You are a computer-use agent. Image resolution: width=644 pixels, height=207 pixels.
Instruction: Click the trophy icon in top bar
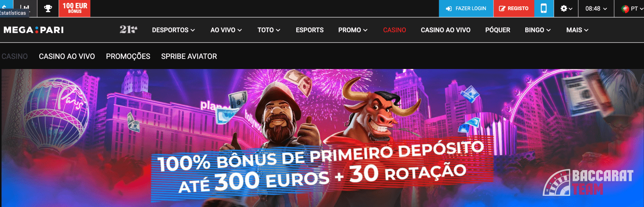click(48, 8)
